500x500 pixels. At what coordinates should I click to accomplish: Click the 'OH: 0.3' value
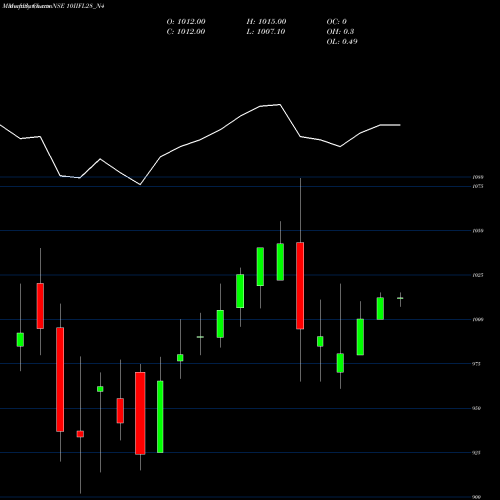[x=340, y=32]
